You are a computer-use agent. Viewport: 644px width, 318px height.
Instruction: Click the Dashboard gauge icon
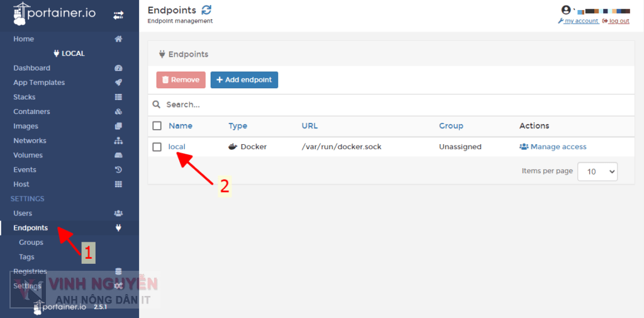[118, 68]
